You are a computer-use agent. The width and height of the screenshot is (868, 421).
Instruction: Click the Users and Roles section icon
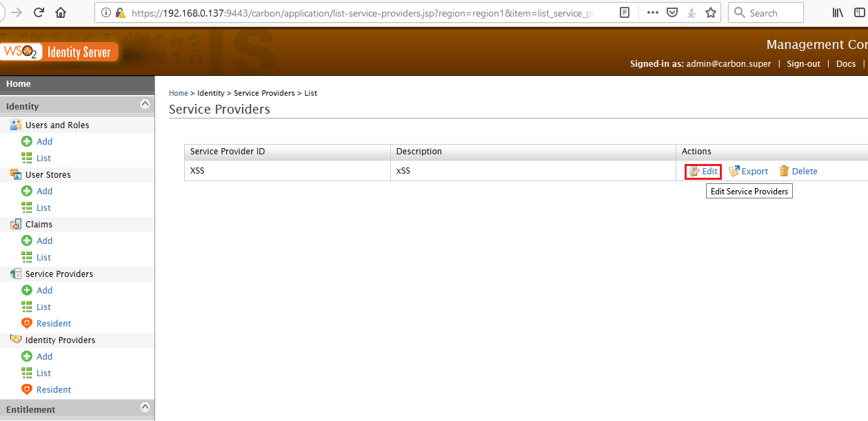click(15, 125)
